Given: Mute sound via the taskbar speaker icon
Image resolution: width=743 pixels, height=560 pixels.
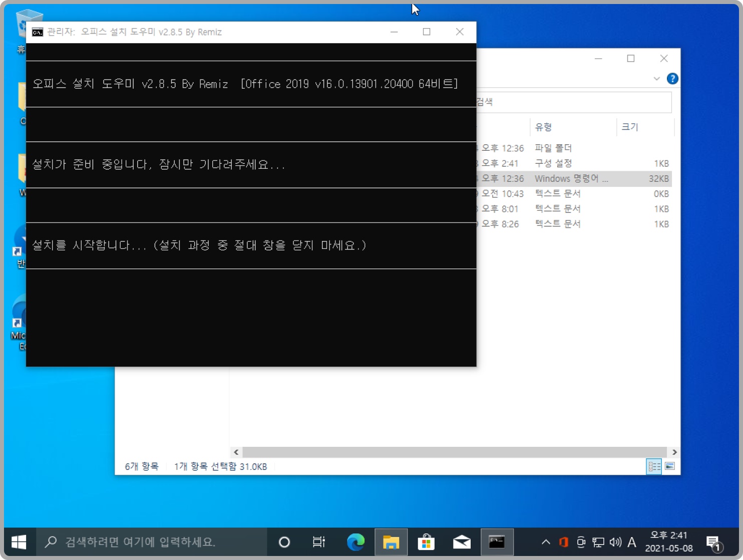Looking at the screenshot, I should pyautogui.click(x=614, y=542).
